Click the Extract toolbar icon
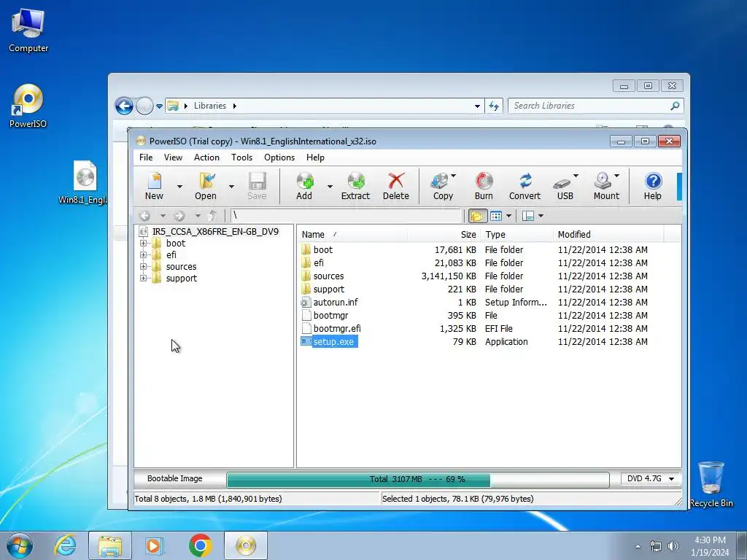 (355, 186)
